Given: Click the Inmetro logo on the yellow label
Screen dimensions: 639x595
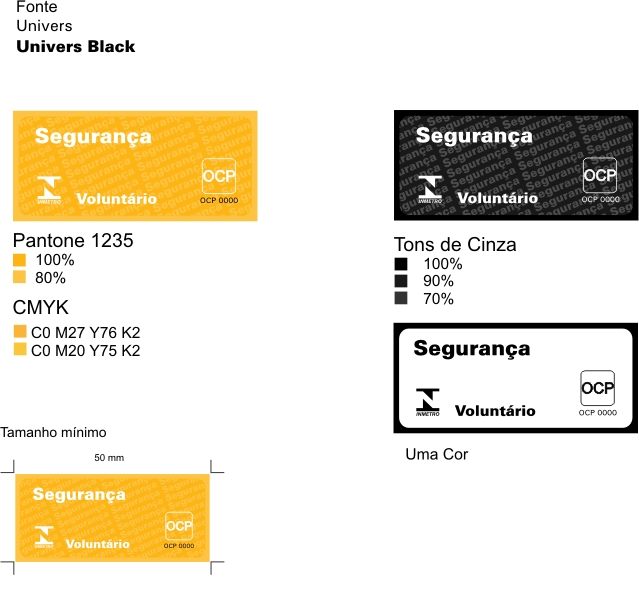Looking at the screenshot, I should (49, 190).
